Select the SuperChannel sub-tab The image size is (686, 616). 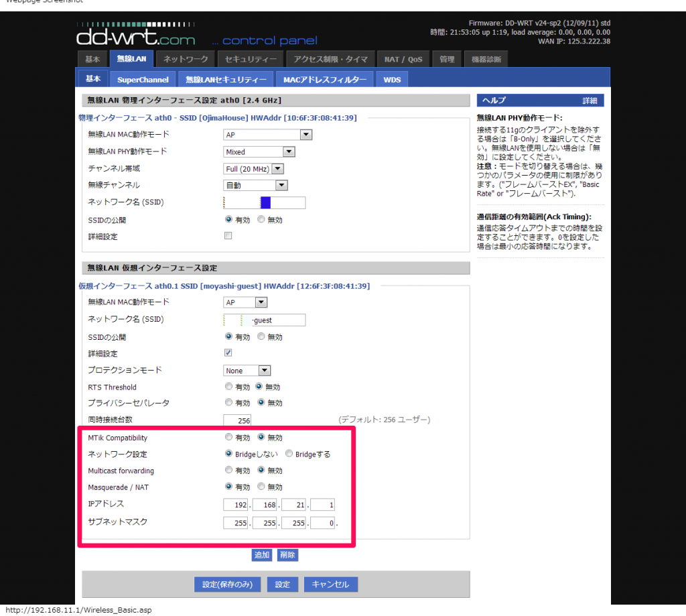coord(143,80)
